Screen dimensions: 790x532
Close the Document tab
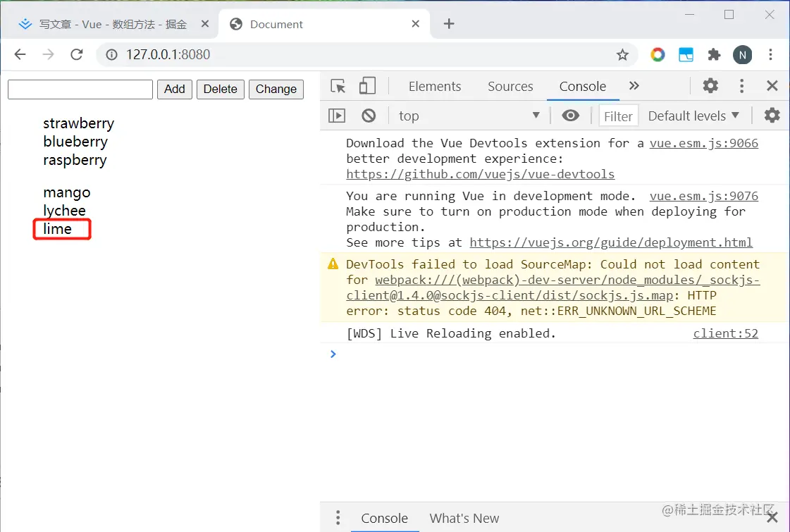(x=415, y=24)
